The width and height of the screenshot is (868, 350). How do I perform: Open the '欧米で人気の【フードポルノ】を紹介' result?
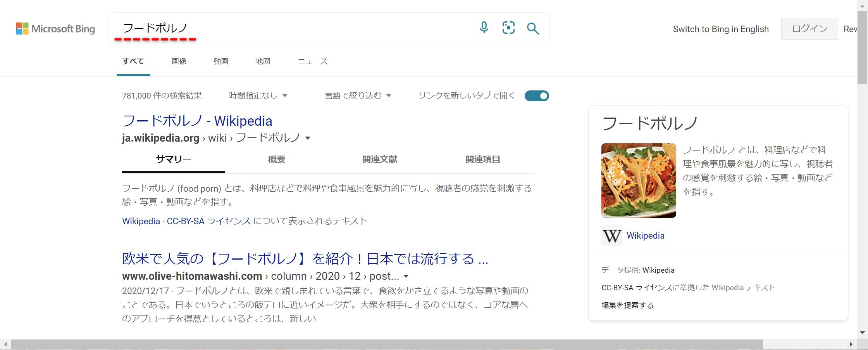click(305, 259)
